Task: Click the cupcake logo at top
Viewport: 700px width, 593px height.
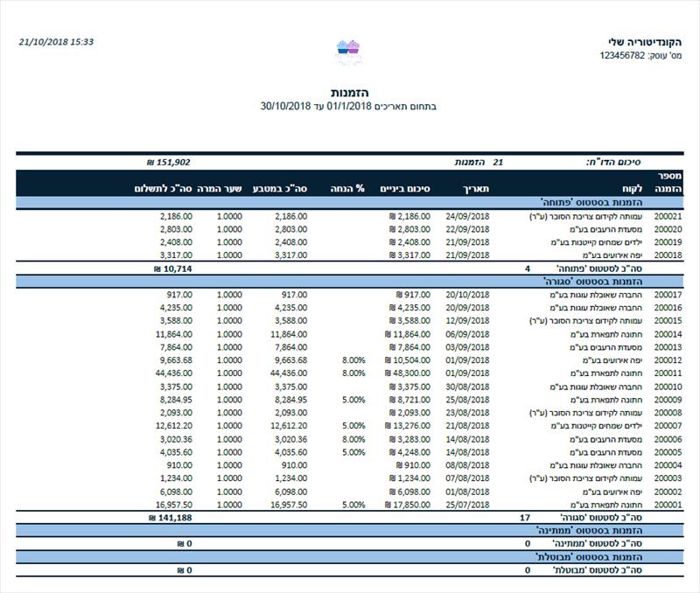Action: coord(348,52)
